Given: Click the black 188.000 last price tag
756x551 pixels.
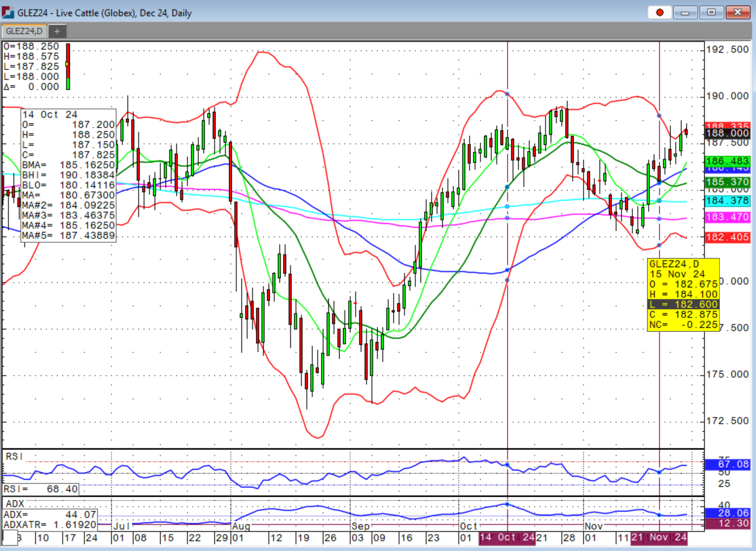Looking at the screenshot, I should pos(728,133).
